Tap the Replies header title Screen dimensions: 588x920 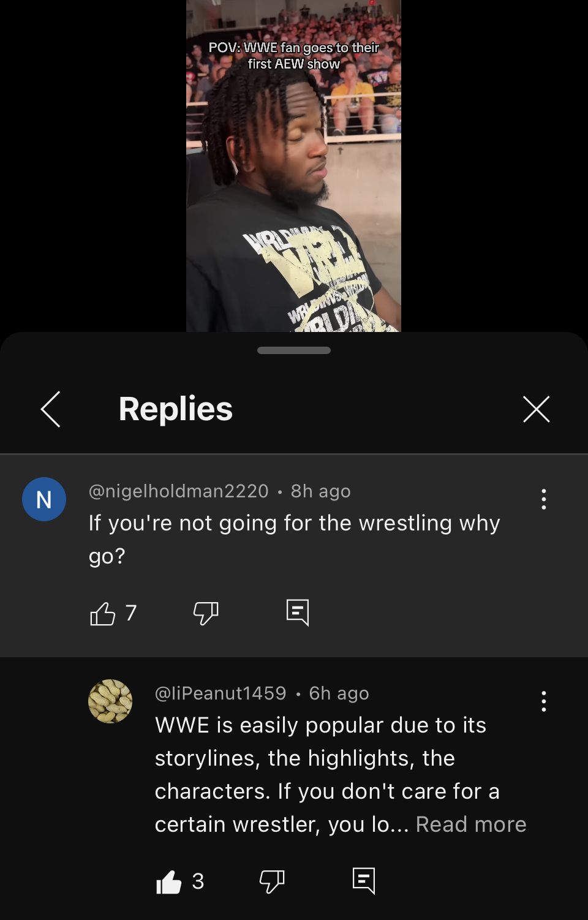coord(176,409)
